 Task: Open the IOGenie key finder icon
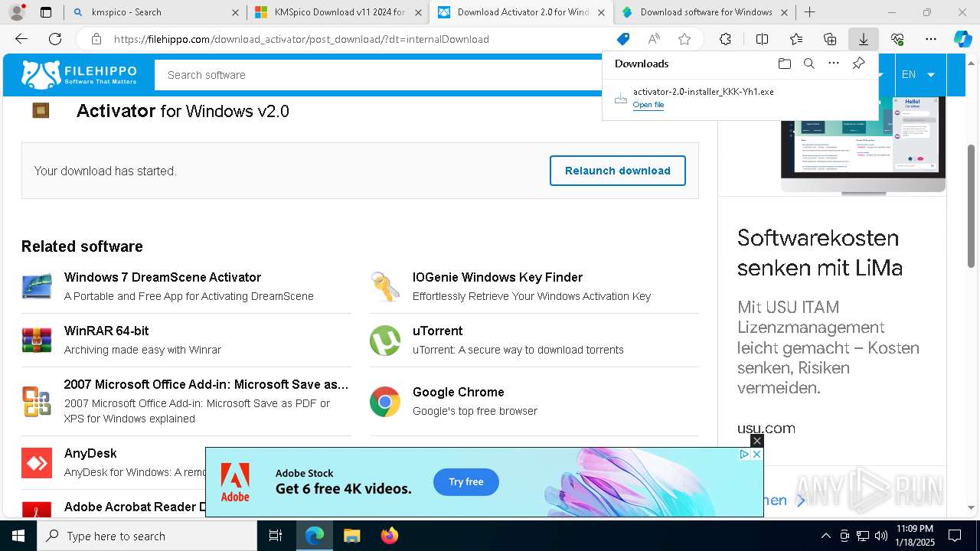coord(385,286)
